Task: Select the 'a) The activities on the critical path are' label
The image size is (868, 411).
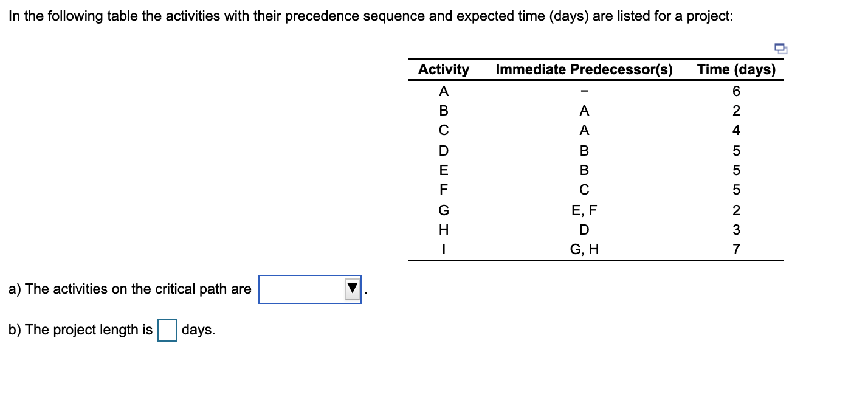Action: click(130, 289)
